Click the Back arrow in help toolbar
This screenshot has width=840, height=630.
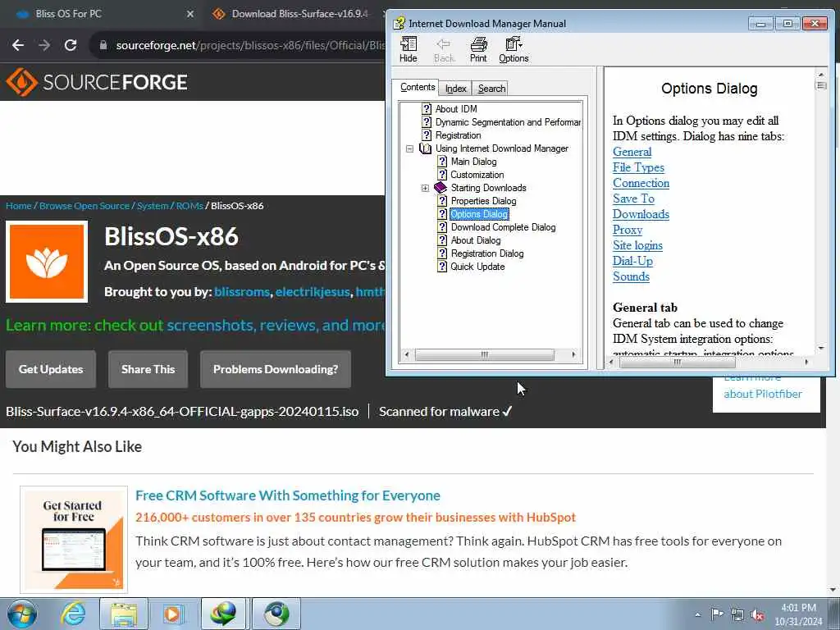tap(444, 49)
